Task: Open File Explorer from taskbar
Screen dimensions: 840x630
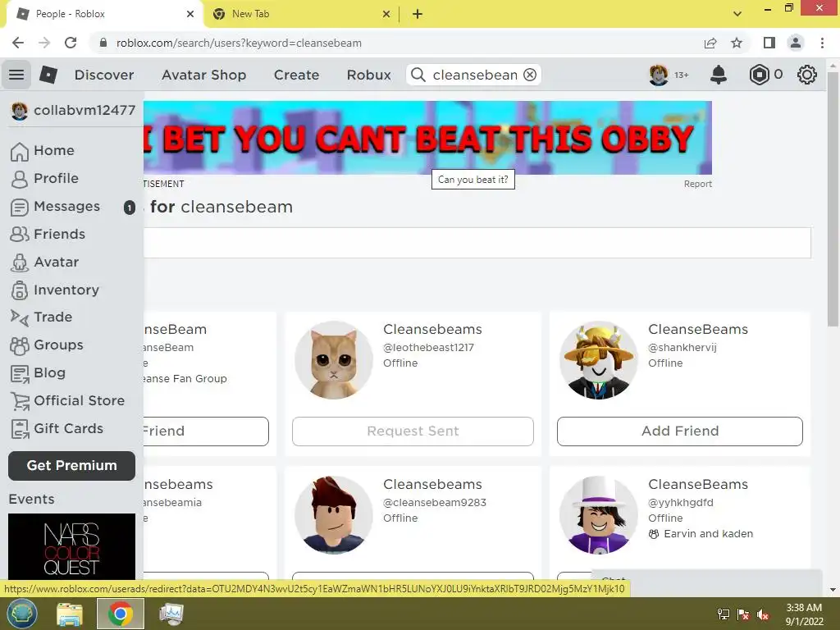Action: pyautogui.click(x=70, y=614)
